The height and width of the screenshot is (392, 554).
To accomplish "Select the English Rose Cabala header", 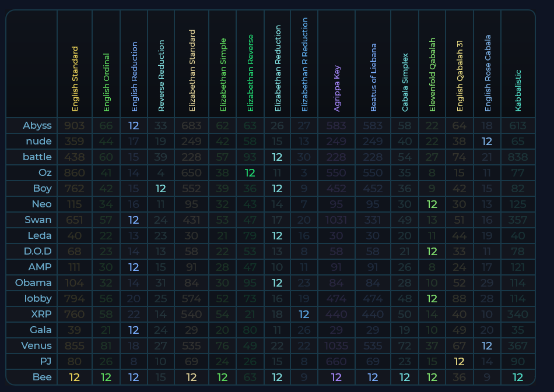I will [x=488, y=73].
